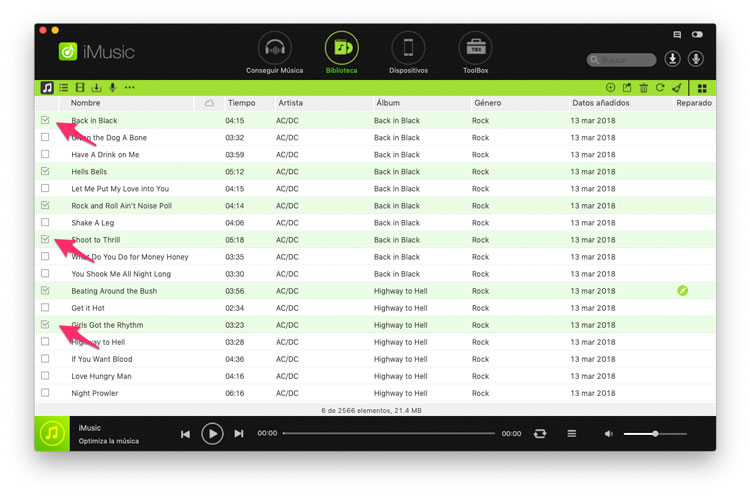The width and height of the screenshot is (750, 496).
Task: Mute with the speaker icon
Action: 608,434
